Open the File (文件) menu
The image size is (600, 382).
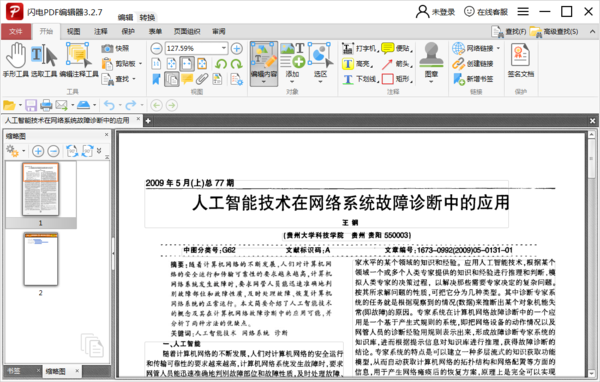[x=16, y=31]
